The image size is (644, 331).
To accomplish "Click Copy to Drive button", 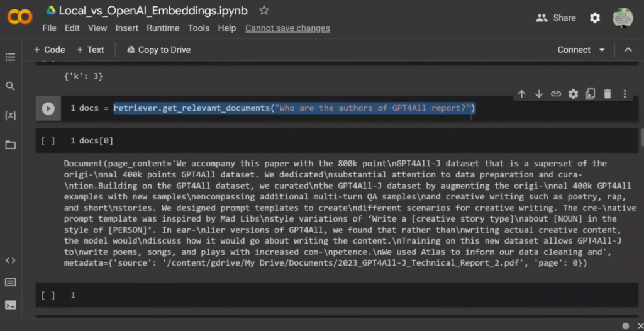I will pyautogui.click(x=158, y=50).
